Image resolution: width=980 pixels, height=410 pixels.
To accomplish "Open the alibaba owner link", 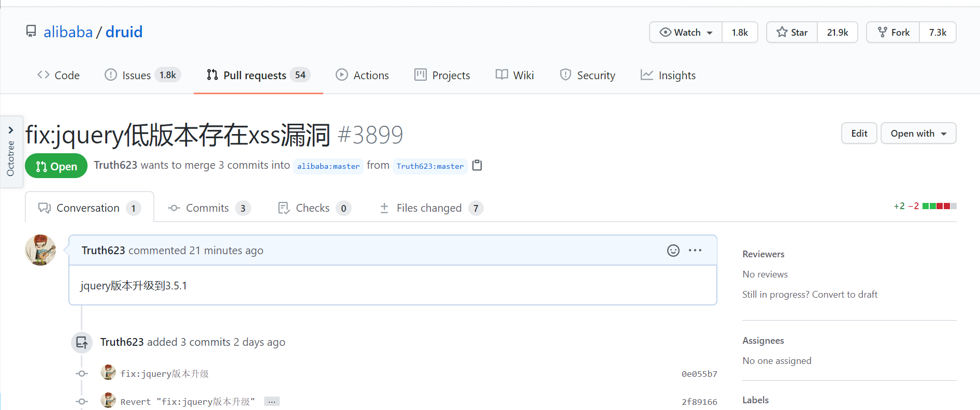I will (68, 32).
